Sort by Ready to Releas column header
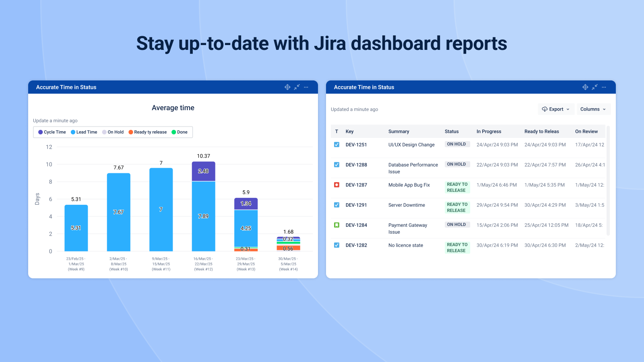Screen dimensions: 644x362 541,132
